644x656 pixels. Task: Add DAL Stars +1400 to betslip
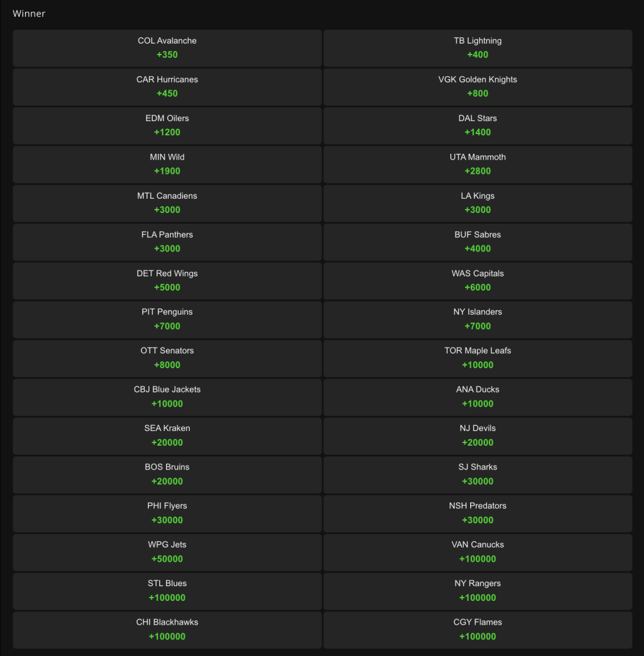click(477, 126)
